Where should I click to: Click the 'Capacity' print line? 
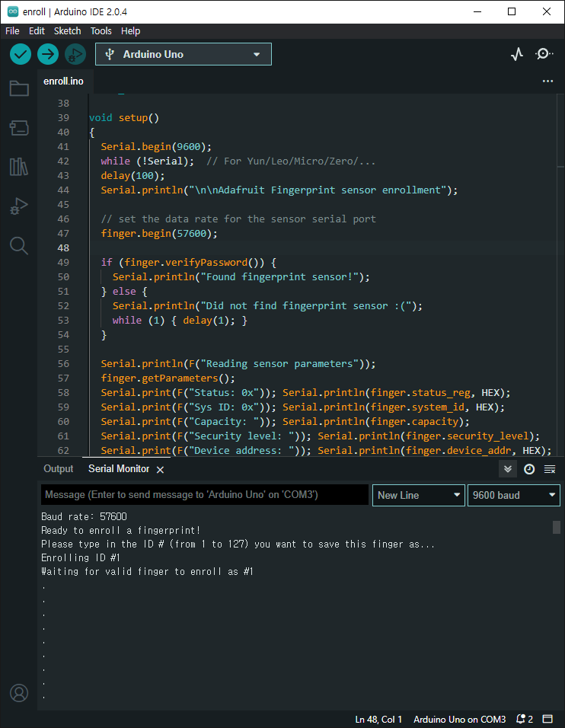coord(285,422)
